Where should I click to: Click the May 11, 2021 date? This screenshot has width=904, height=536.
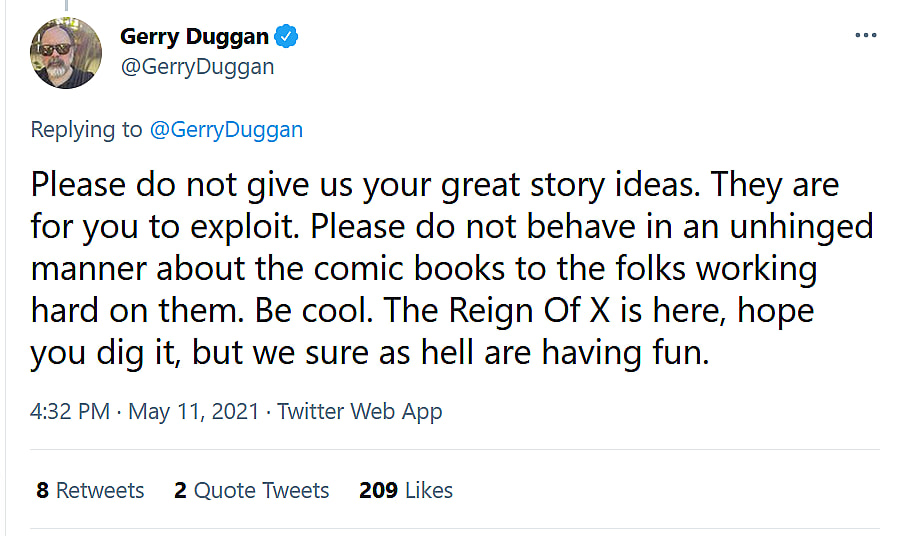[x=193, y=411]
